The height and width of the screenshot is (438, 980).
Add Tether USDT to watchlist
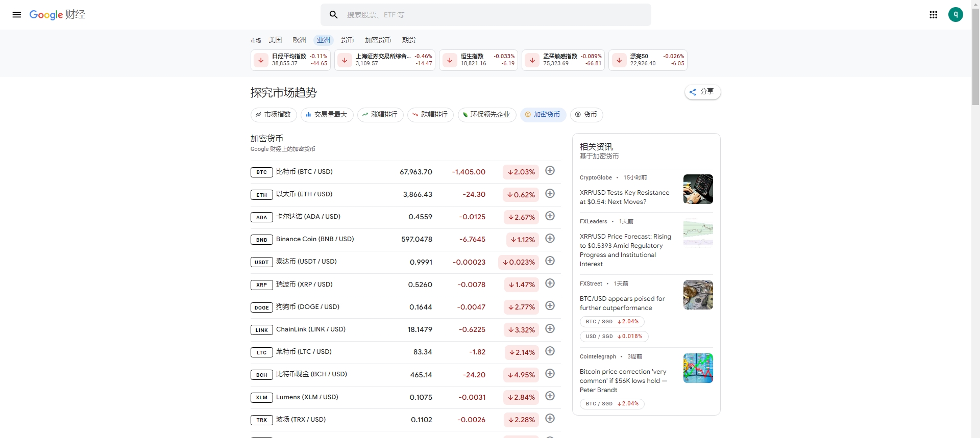[550, 261]
